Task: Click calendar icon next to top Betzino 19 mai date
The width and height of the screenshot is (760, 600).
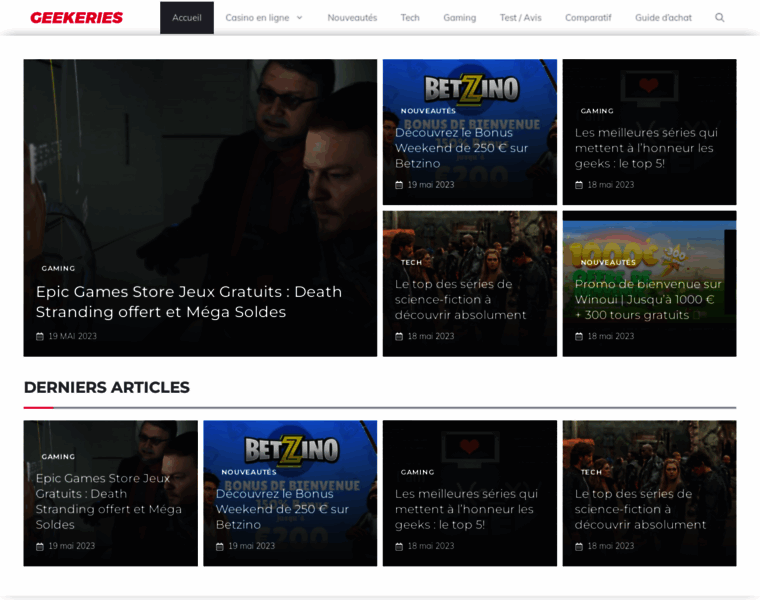Action: (x=399, y=185)
